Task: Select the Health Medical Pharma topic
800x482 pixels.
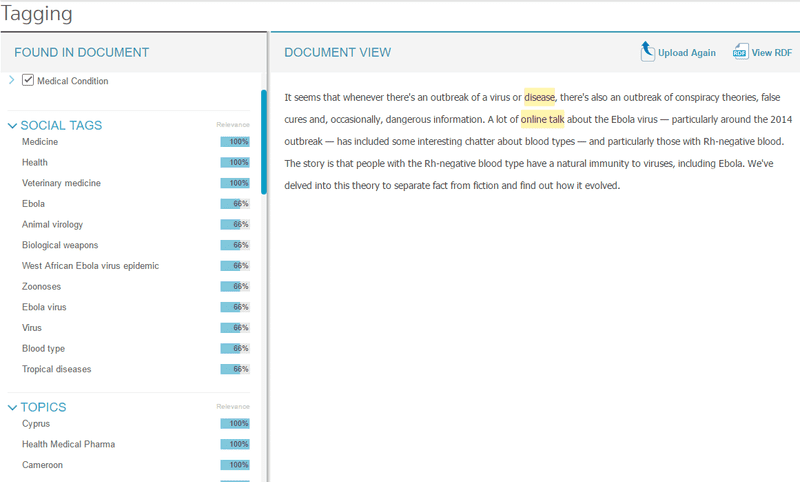Action: pos(68,444)
